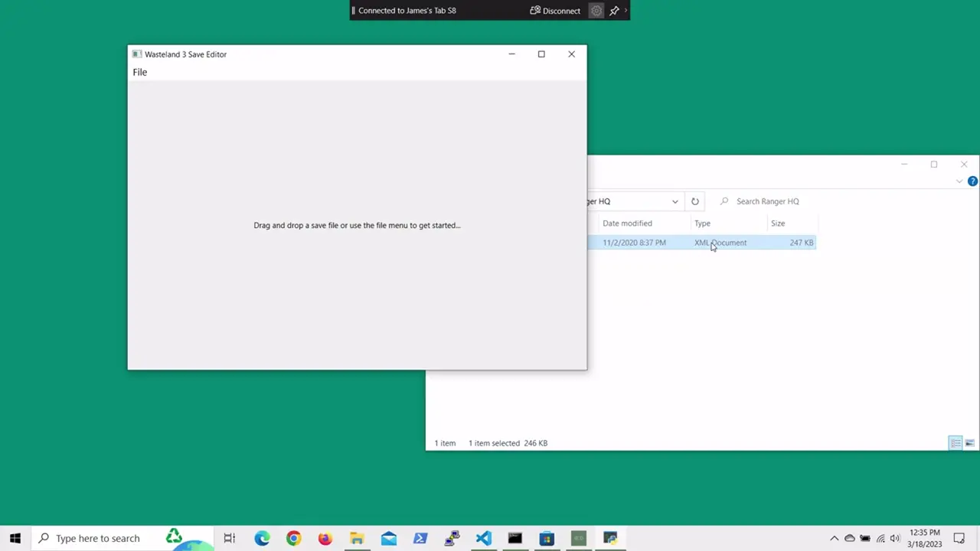Click the recycling search highlight icon
Image resolution: width=980 pixels, height=551 pixels.
click(175, 536)
